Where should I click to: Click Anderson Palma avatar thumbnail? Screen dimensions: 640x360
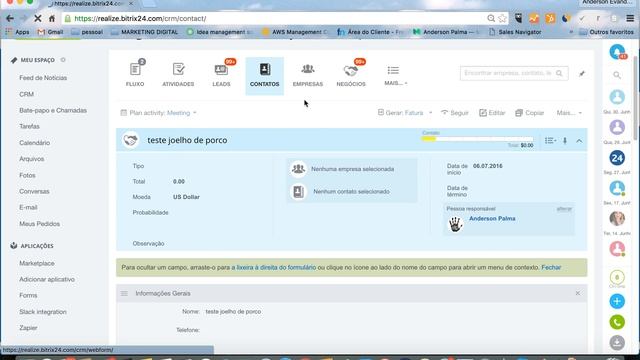click(456, 224)
